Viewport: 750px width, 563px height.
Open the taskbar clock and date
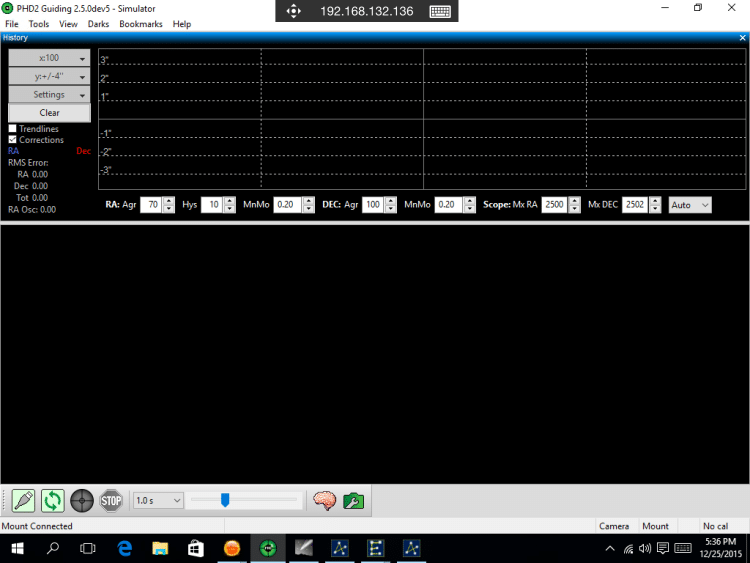tap(720, 548)
